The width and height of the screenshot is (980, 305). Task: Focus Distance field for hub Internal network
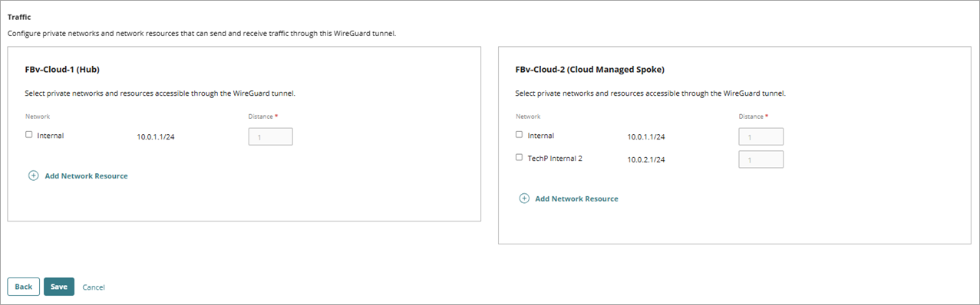(x=270, y=136)
